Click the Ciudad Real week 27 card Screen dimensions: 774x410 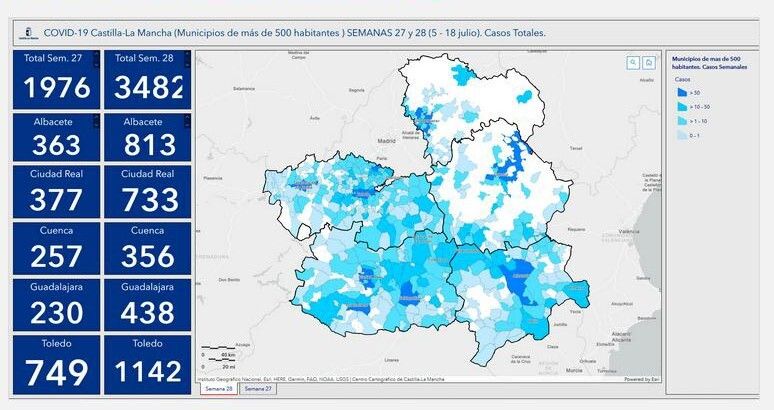click(56, 192)
